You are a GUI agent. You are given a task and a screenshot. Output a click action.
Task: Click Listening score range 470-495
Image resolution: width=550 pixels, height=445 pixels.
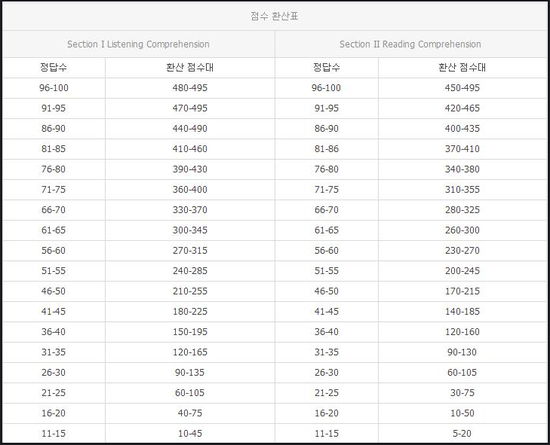pos(190,108)
